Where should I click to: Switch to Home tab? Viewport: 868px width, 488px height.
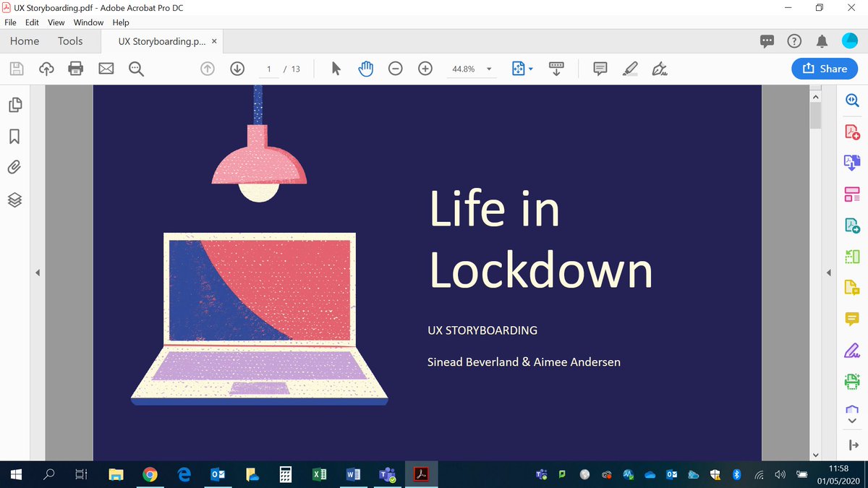pyautogui.click(x=25, y=41)
